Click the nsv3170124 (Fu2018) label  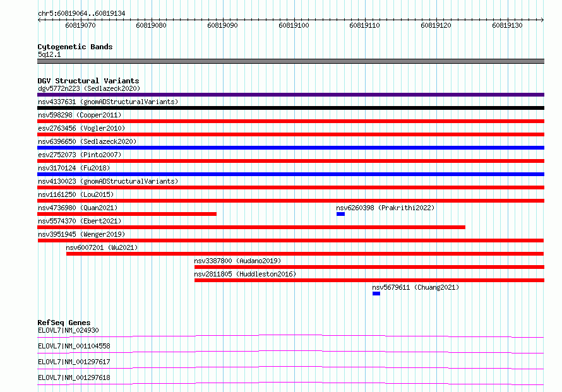(x=74, y=168)
